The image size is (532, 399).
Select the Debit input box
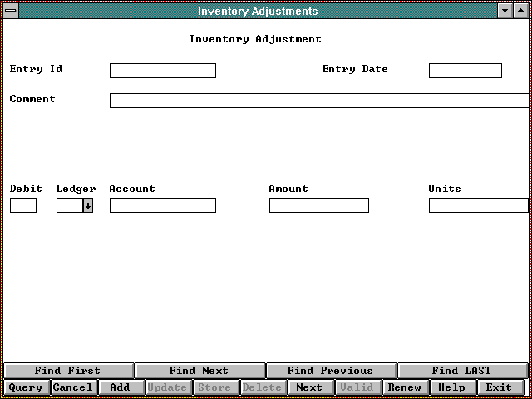[x=23, y=205]
